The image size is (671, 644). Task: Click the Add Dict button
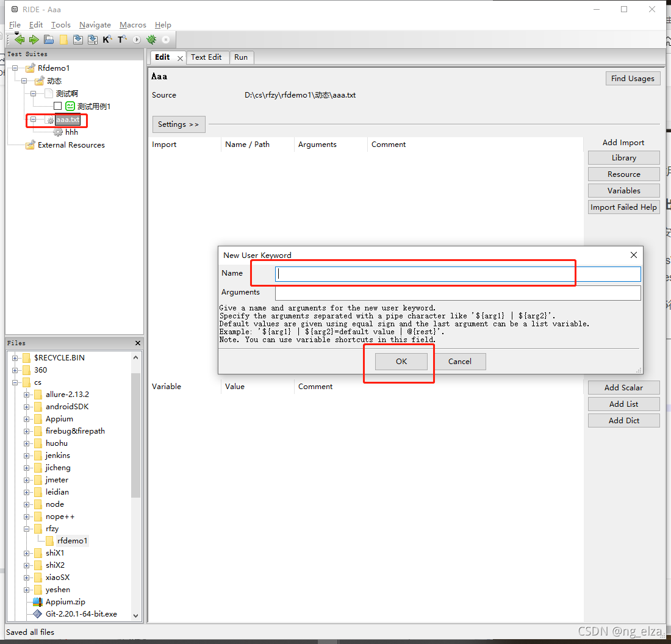pyautogui.click(x=623, y=421)
